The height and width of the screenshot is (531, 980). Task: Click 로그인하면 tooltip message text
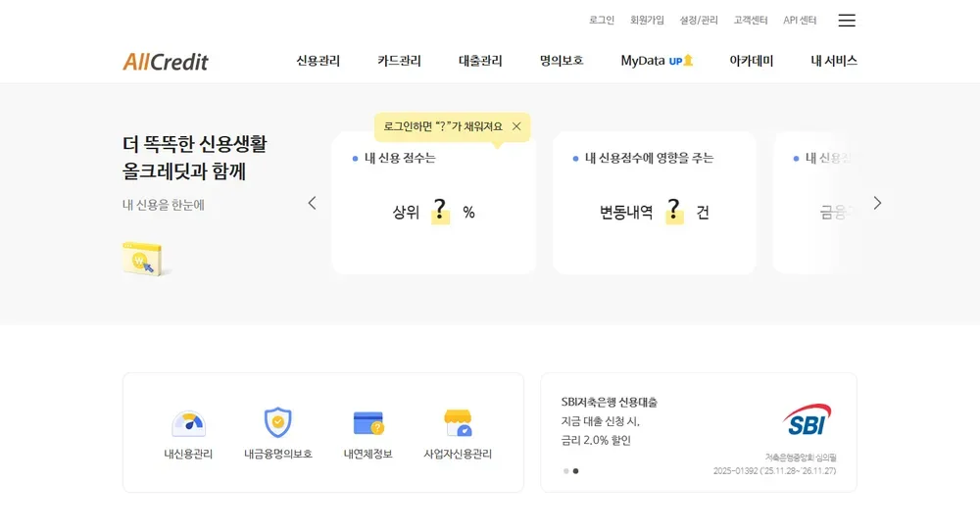tap(443, 126)
